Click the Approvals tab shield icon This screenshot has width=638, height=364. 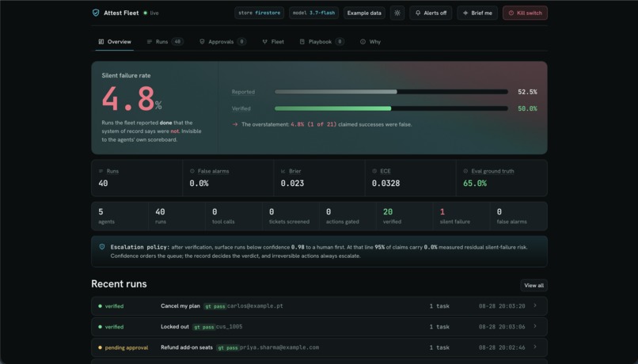202,41
